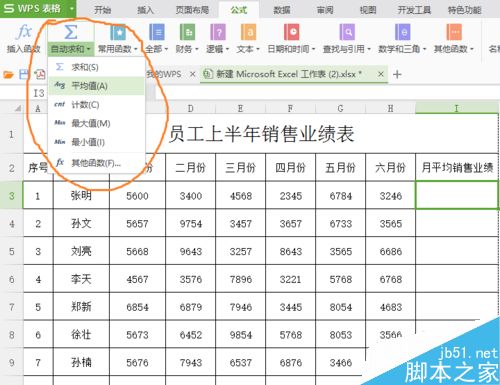Close the 新建 Microsoft Excel 工作表 tab
The image size is (500, 385).
click(x=381, y=74)
